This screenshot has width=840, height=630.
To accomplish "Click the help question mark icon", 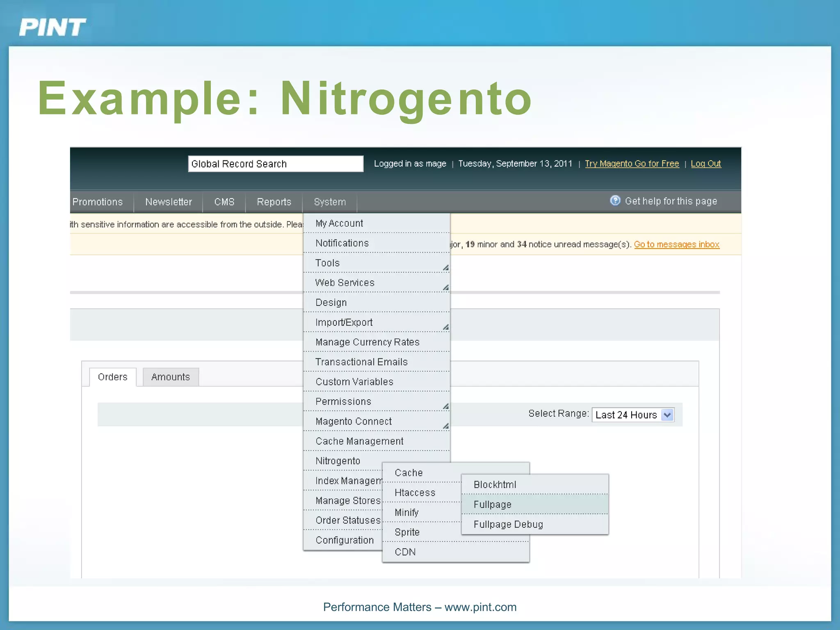I will (615, 201).
